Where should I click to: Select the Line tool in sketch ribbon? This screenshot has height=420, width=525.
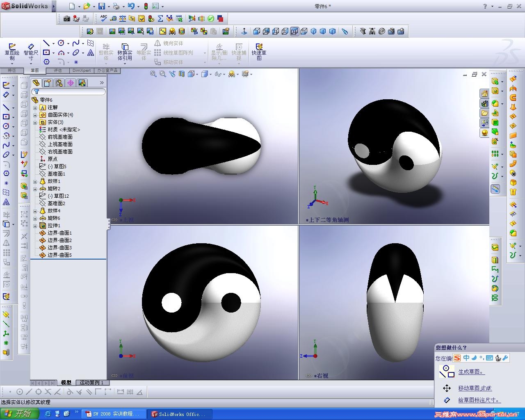46,43
